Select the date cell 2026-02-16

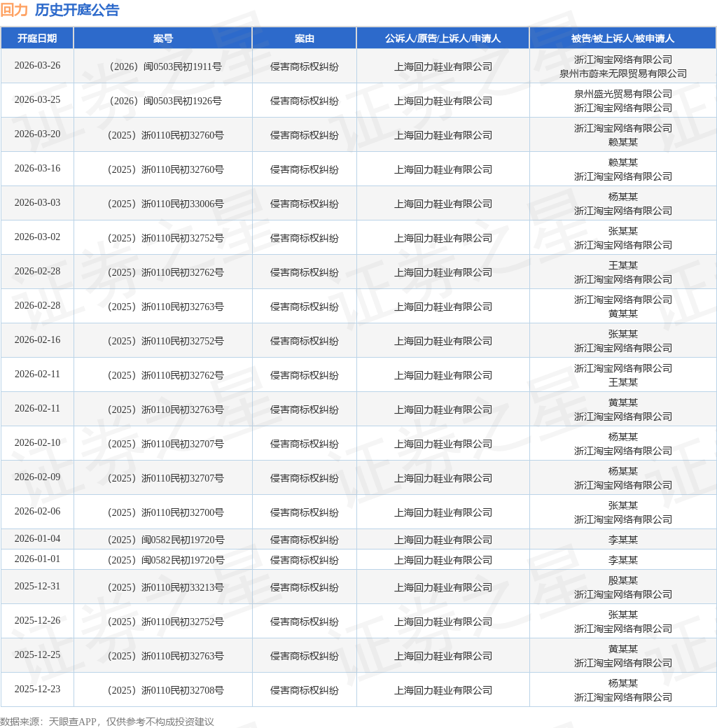click(x=37, y=340)
